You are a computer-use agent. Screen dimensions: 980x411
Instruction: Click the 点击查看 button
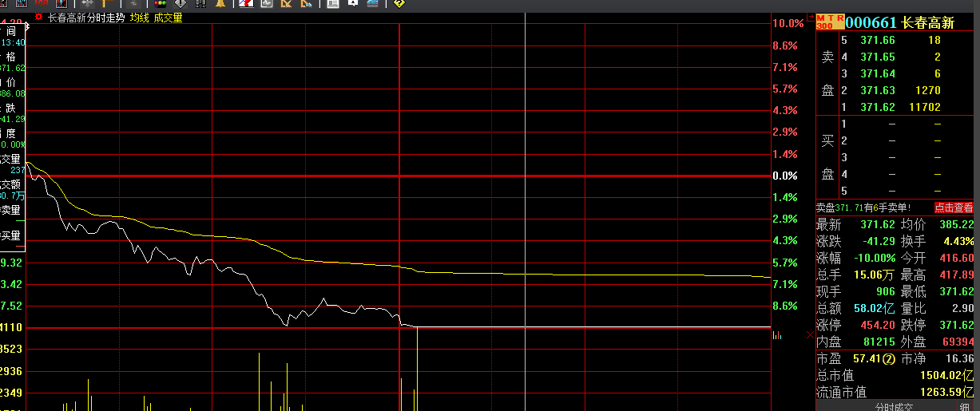(x=955, y=207)
